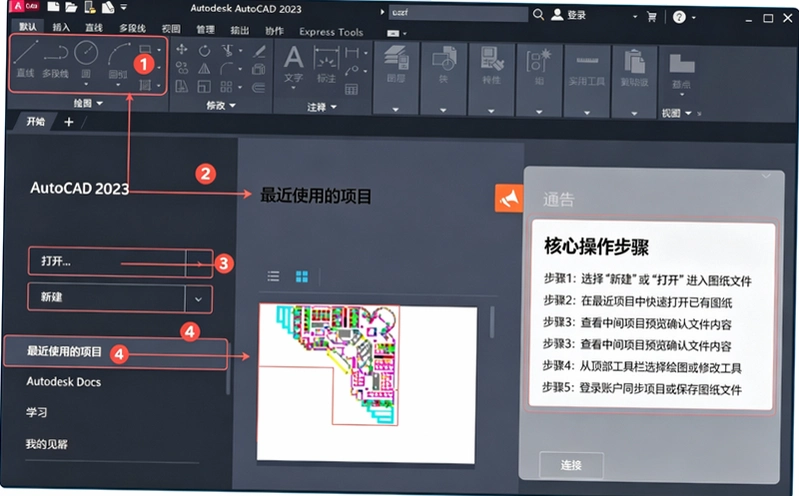
Task: Select the Mirror tool in the Modify panel
Action: 204,68
